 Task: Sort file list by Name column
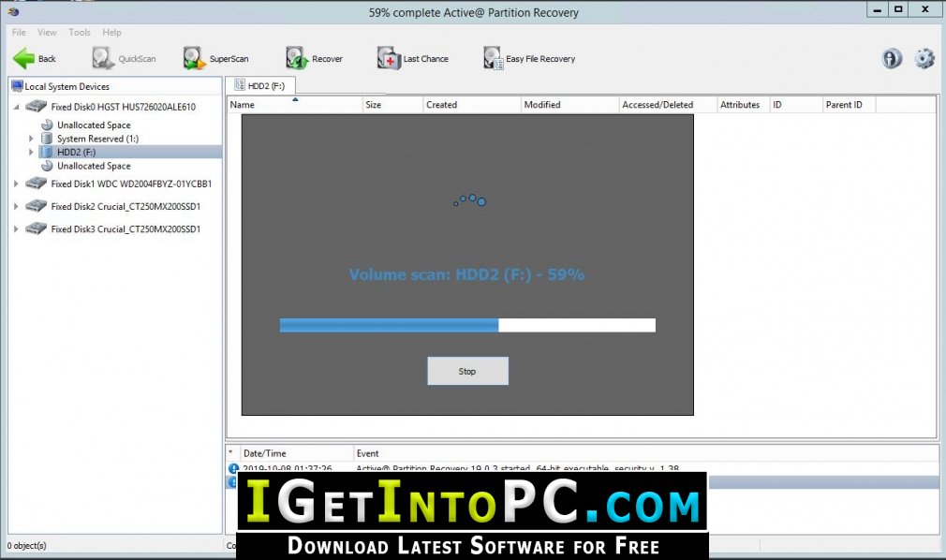coord(295,104)
